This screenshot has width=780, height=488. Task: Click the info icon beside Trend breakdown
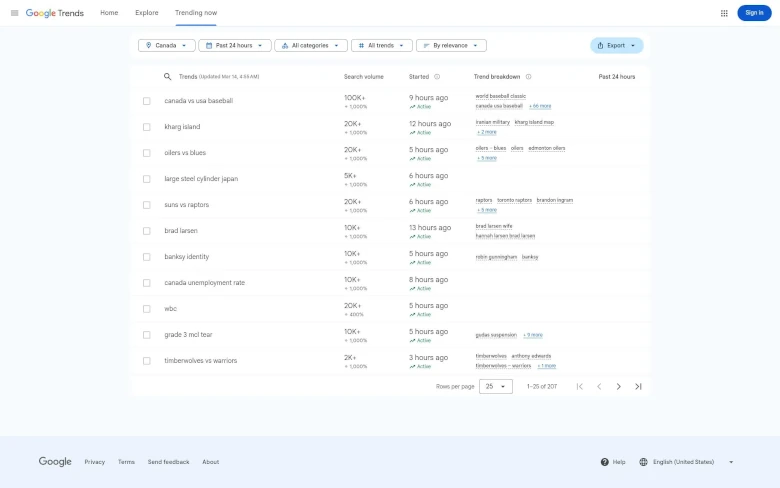point(528,76)
